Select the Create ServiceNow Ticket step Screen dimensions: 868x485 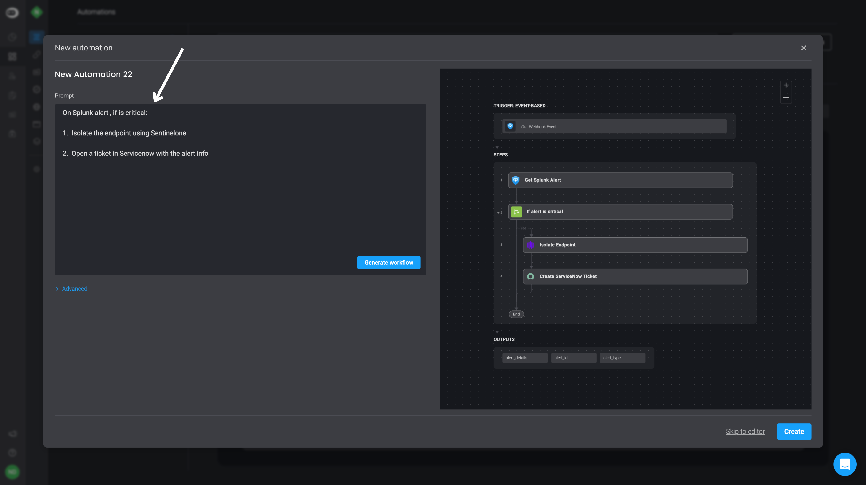tap(636, 277)
